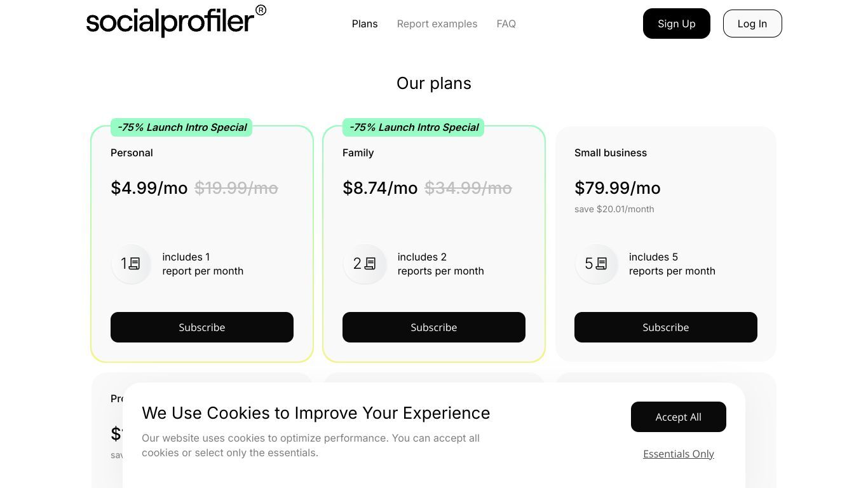The width and height of the screenshot is (868, 488).
Task: Select the $4.99/mo Personal price
Action: [149, 188]
